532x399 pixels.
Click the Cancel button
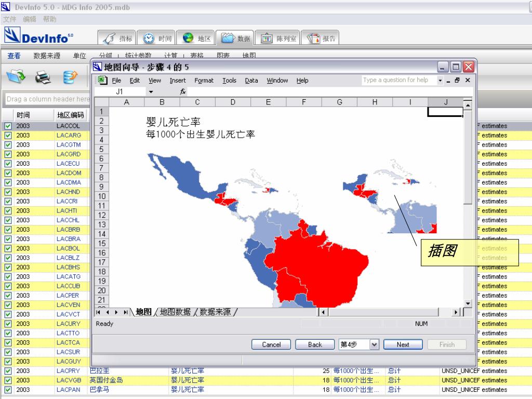click(x=271, y=345)
